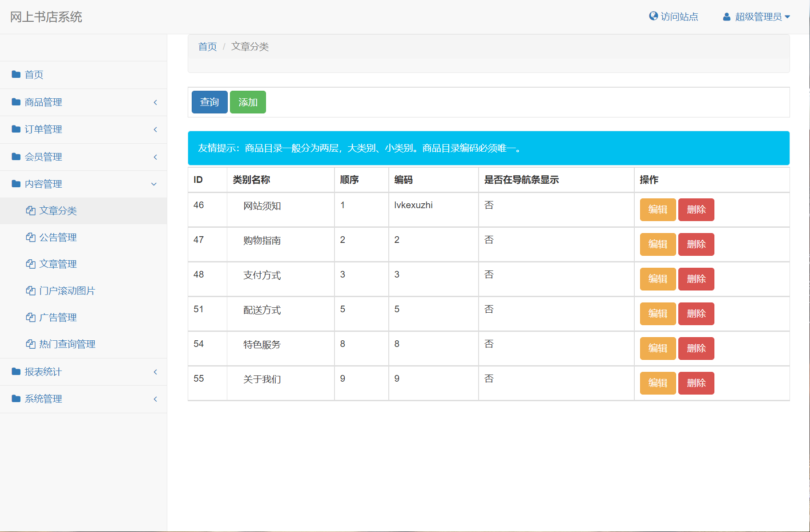Click the 门户滚动图片 submenu icon
The image size is (810, 532).
coord(30,290)
